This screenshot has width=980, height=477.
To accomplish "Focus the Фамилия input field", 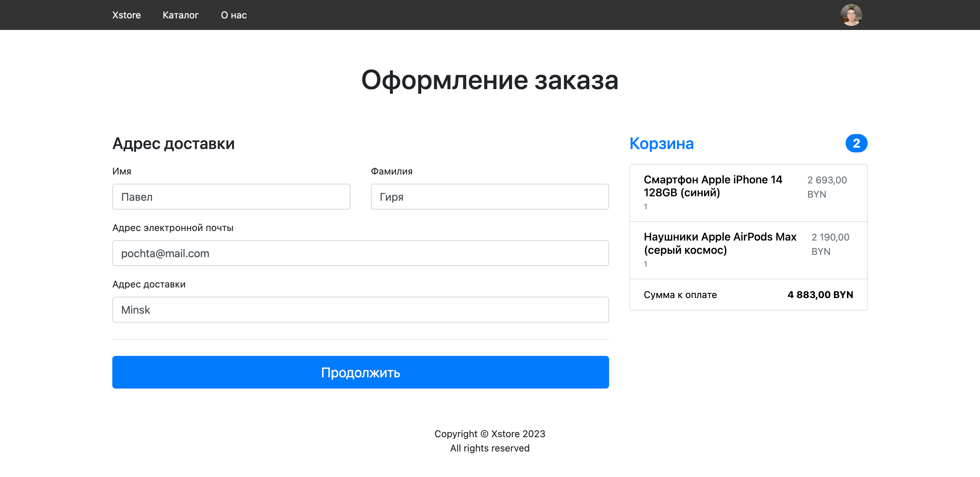I will tap(490, 197).
